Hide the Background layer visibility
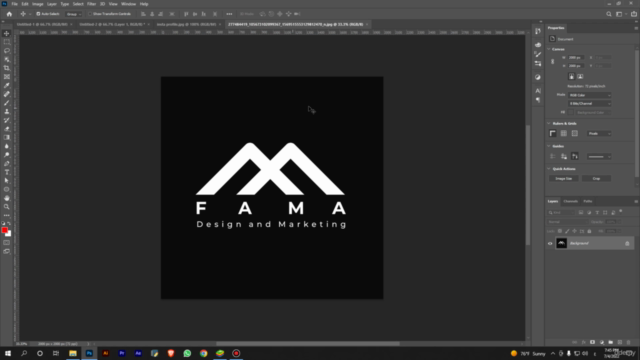The image size is (640, 360). (550, 244)
